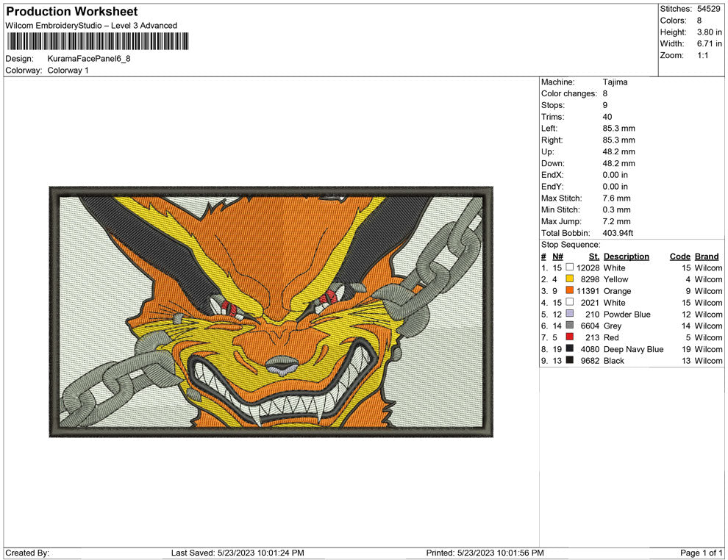Click the Deep Navy Blue description text
The width and height of the screenshot is (728, 560).
[x=633, y=349]
